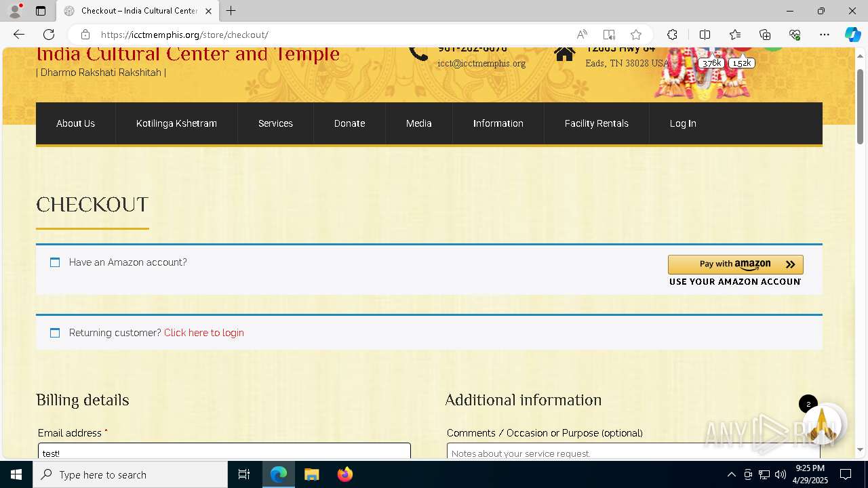This screenshot has width=868, height=488.
Task: Open File Explorer from taskbar
Action: (311, 474)
